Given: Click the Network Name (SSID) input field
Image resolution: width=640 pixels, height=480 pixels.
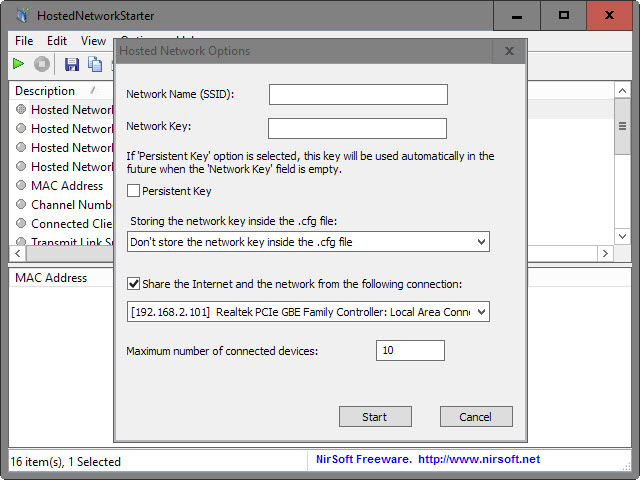Looking at the screenshot, I should tap(358, 94).
